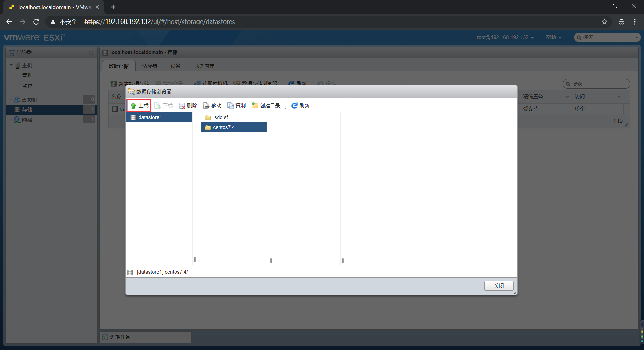Open the Access (访问) column dropdown

point(619,97)
